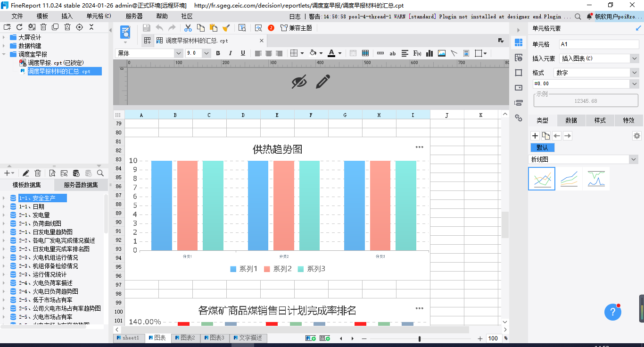Click the Copy icon in top toolbar
The width and height of the screenshot is (644, 347).
(x=201, y=28)
